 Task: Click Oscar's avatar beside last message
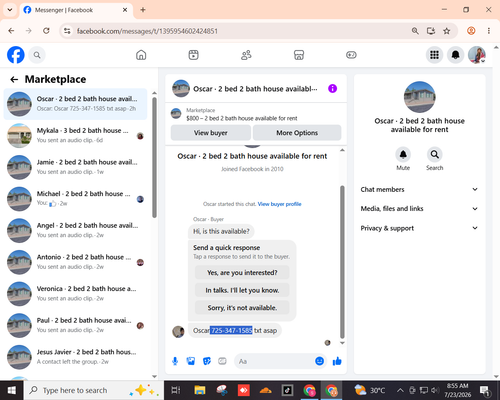[178, 332]
